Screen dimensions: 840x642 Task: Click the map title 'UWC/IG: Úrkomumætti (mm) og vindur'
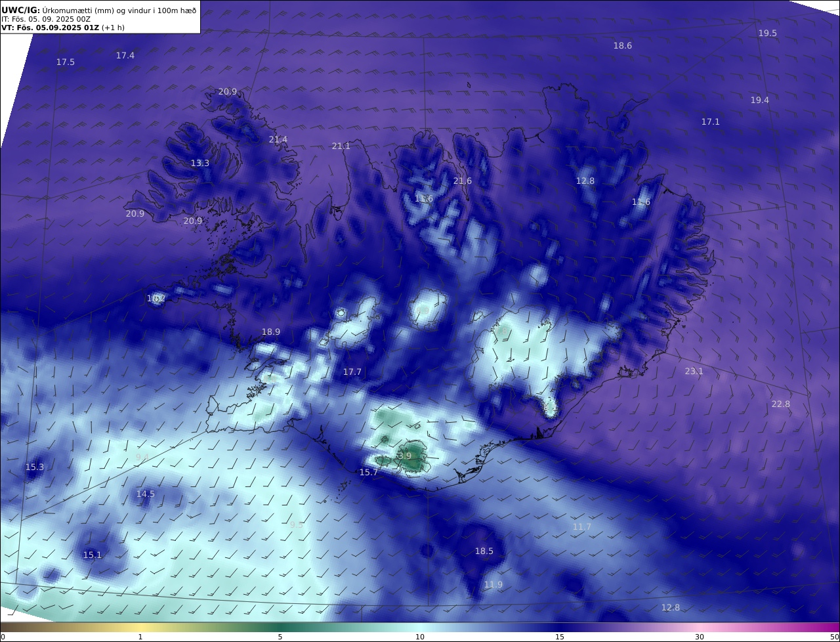[x=99, y=10]
